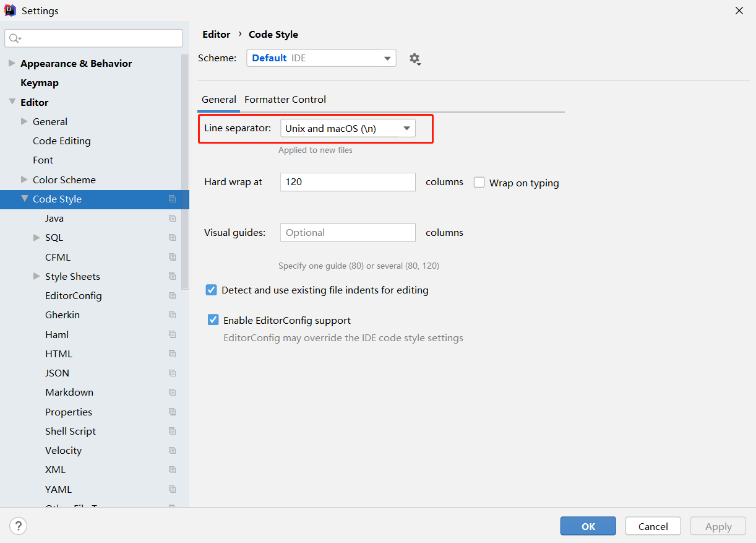
Task: Switch to the General tab
Action: click(219, 99)
